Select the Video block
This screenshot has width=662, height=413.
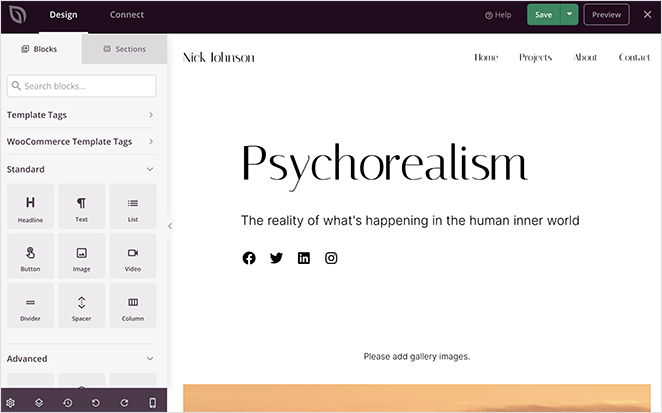[x=133, y=257]
